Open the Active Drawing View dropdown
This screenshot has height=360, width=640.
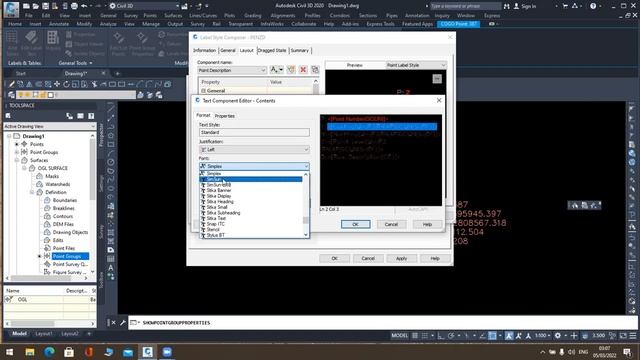(50, 127)
